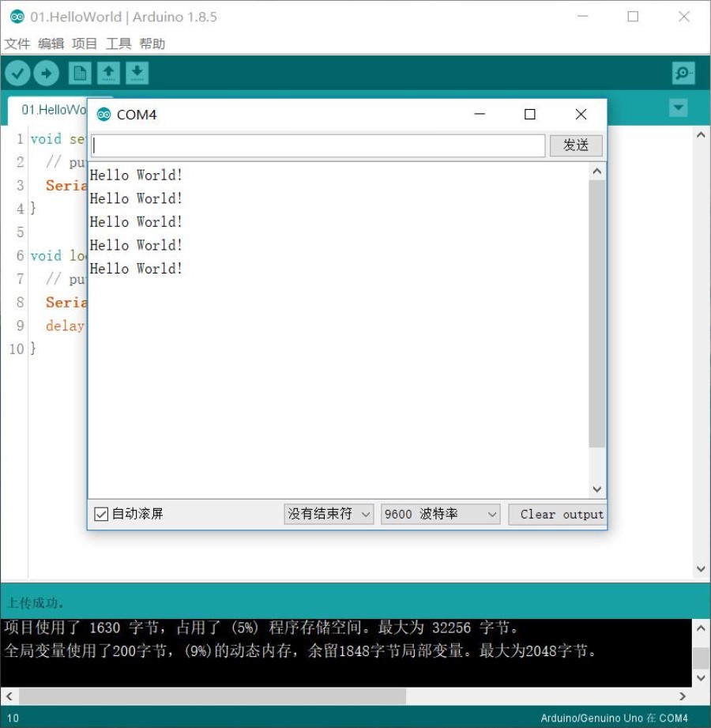
Task: Minimize the COM4 serial monitor window
Action: click(480, 114)
